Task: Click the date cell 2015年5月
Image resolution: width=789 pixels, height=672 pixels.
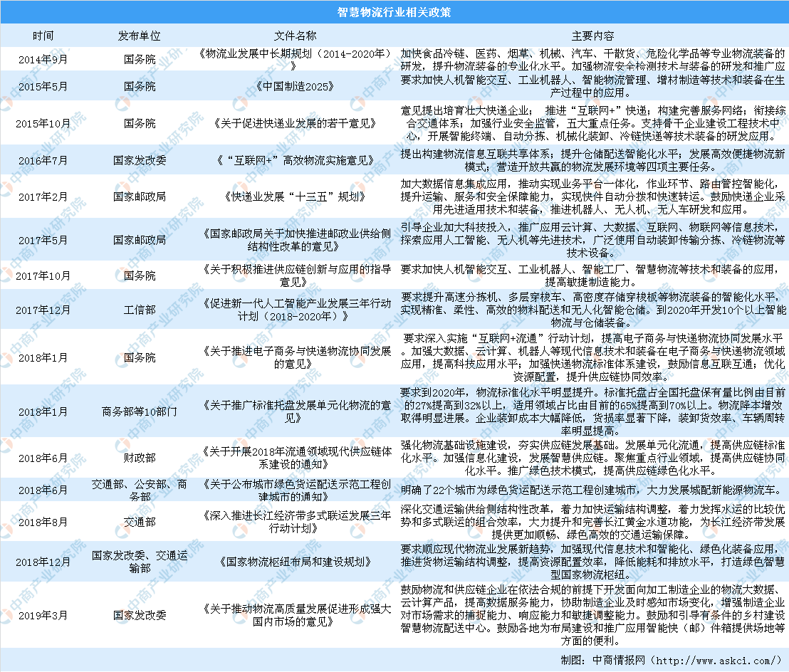Action: [x=43, y=87]
